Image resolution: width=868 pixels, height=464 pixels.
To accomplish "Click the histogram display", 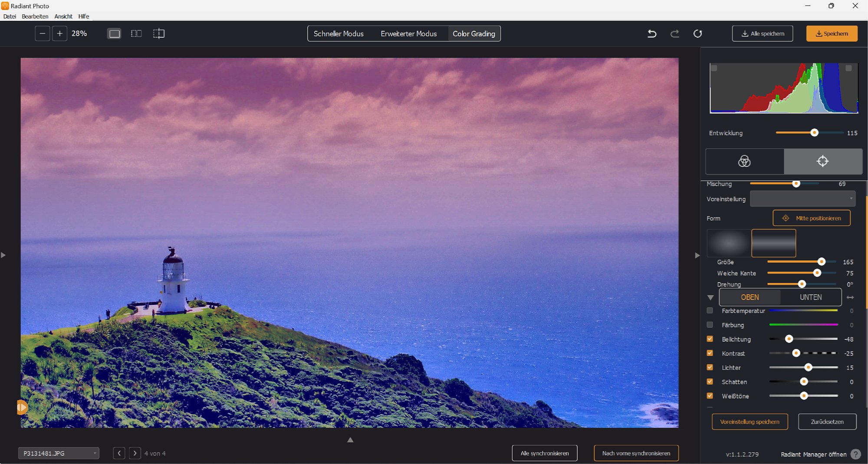I will tap(784, 88).
